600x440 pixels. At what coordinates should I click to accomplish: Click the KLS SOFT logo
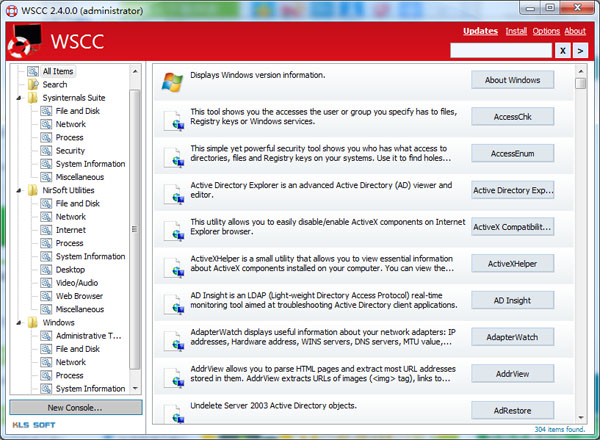[34, 425]
